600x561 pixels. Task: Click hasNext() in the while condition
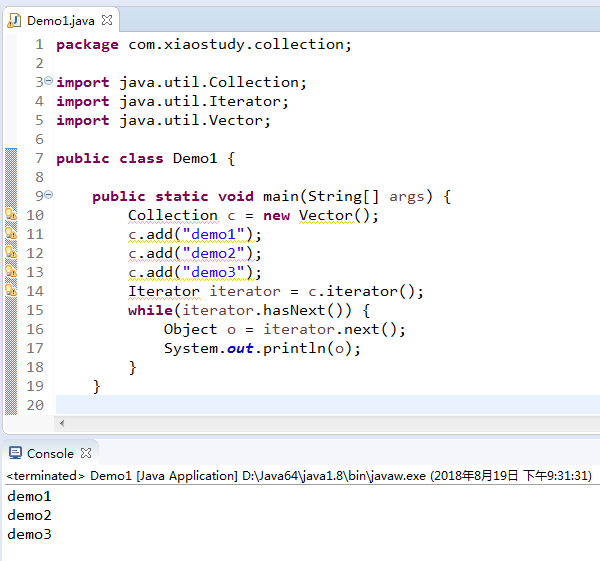click(x=302, y=310)
